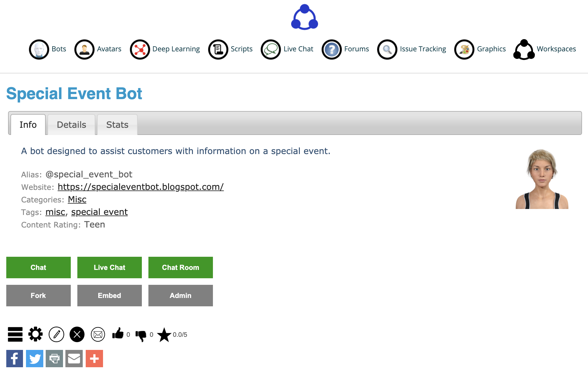
Task: Click the 0.0/5 rating value
Action: tap(180, 335)
